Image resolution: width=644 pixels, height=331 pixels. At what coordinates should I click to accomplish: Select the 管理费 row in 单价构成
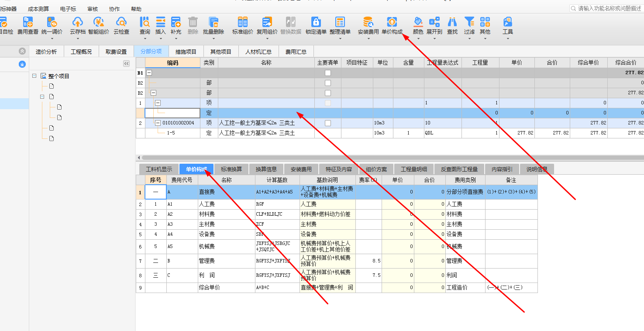point(337,261)
